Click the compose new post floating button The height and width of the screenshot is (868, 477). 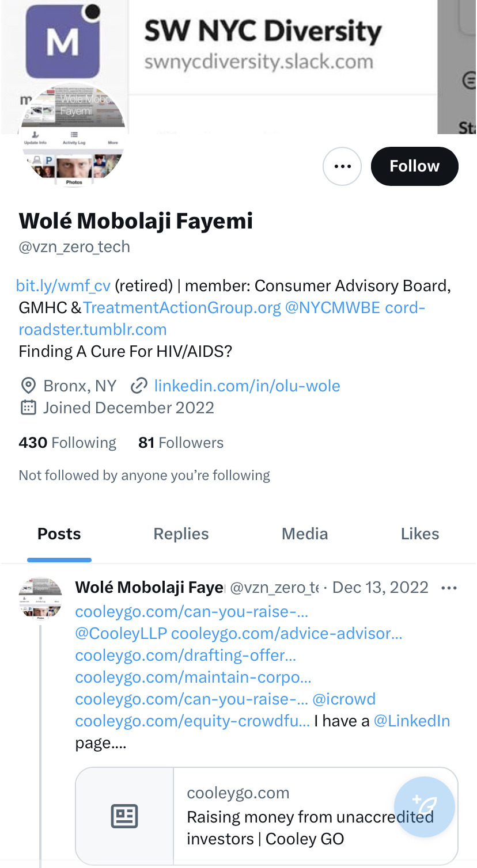(424, 806)
